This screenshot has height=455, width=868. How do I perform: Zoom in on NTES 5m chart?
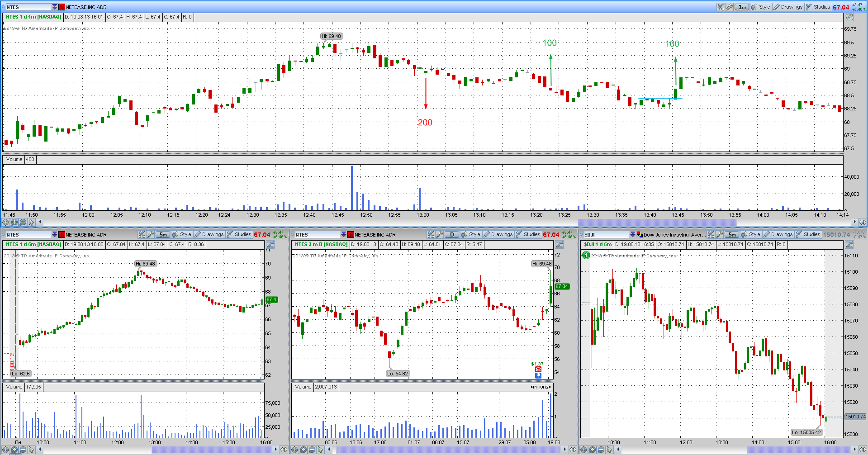point(14,450)
